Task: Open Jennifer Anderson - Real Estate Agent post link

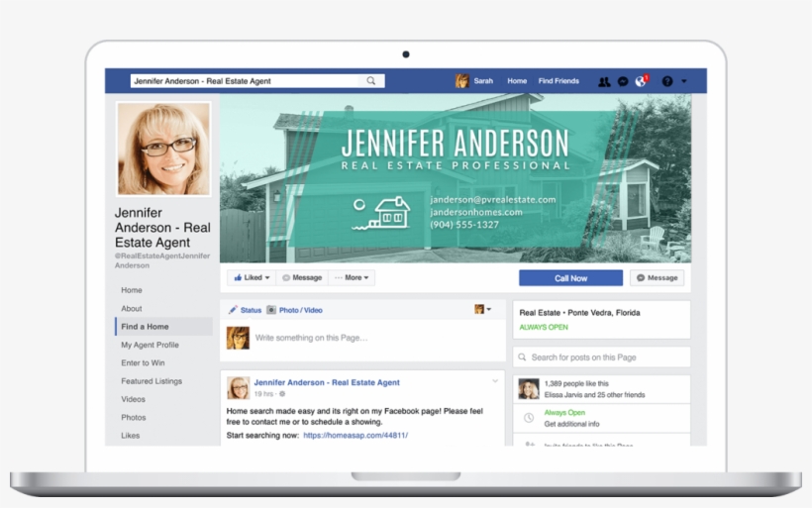Action: point(327,382)
